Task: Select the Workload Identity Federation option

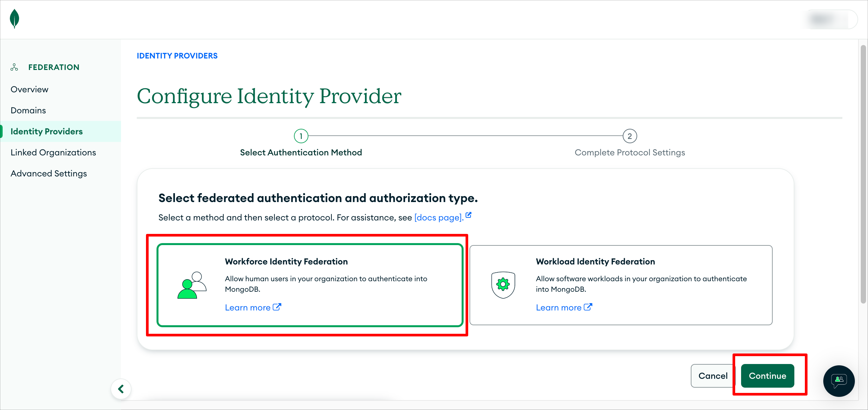Action: [x=621, y=285]
